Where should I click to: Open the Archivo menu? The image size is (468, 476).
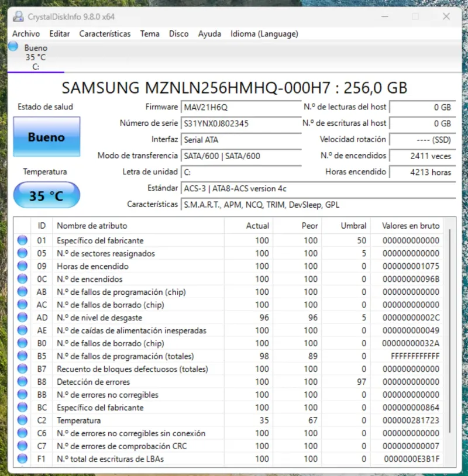click(26, 34)
